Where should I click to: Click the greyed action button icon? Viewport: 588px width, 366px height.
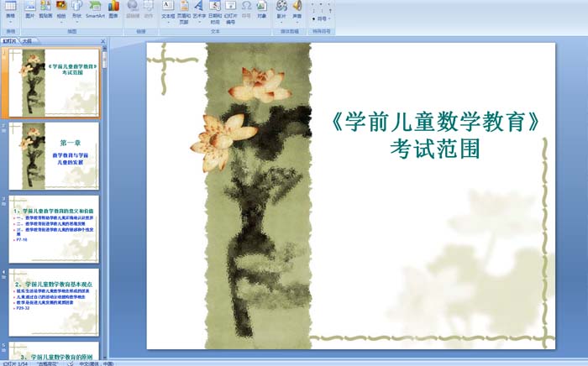[149, 9]
